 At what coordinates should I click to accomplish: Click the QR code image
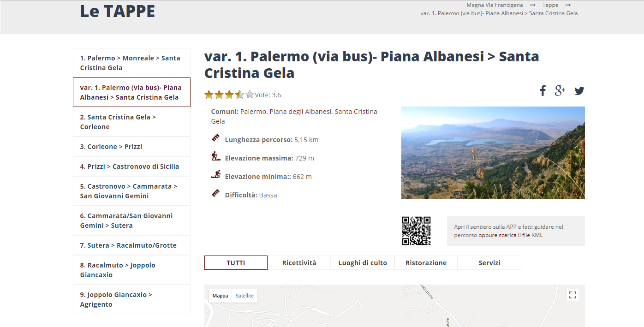(x=416, y=231)
